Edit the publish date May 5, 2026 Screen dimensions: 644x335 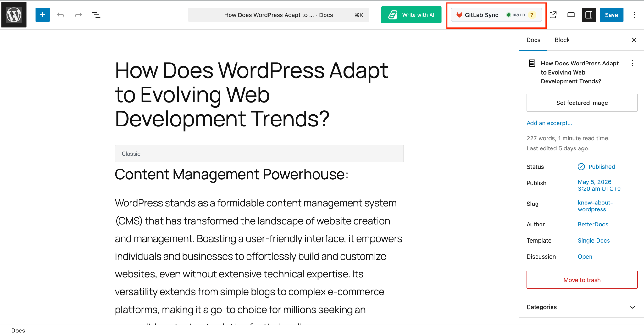tap(599, 185)
